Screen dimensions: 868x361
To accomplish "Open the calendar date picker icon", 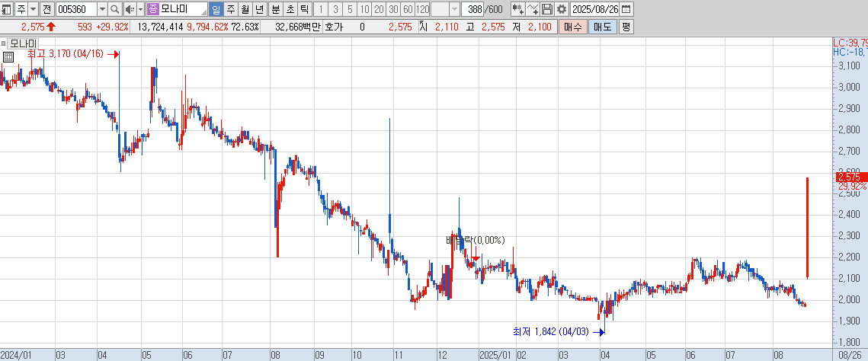I will tap(626, 9).
